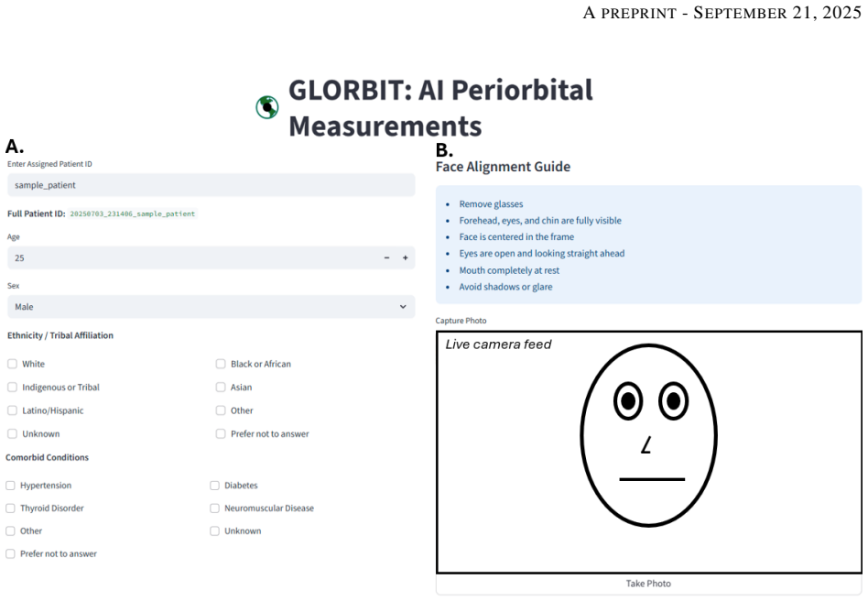The height and width of the screenshot is (601, 868).
Task: Click the Face is centered guideline
Action: pyautogui.click(x=515, y=237)
